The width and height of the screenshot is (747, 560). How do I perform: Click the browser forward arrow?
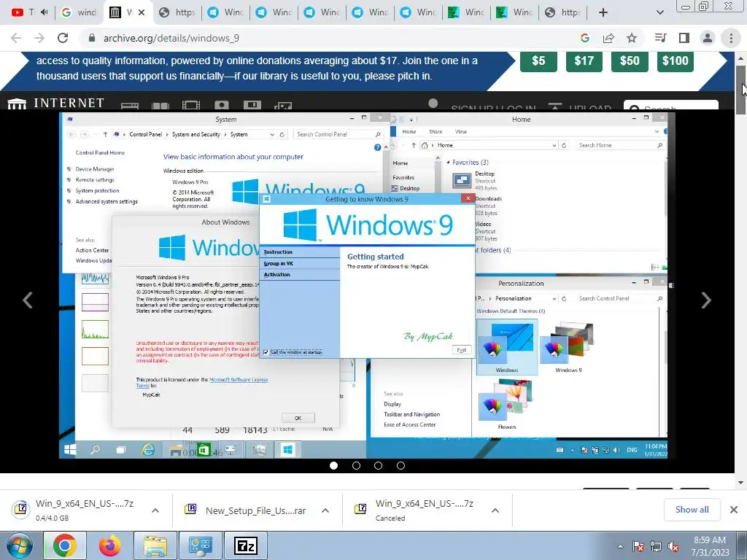coord(39,38)
